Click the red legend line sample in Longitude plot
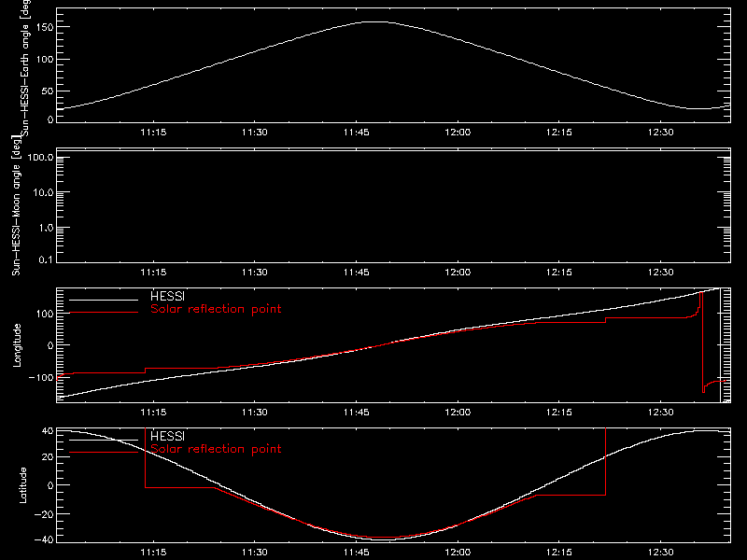Image resolution: width=747 pixels, height=560 pixels. [x=104, y=313]
